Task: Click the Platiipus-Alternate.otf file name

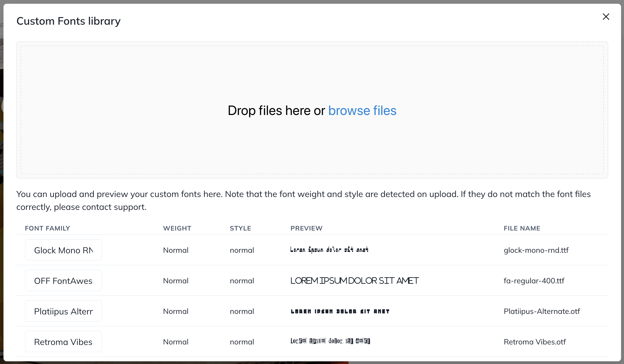Action: (542, 311)
